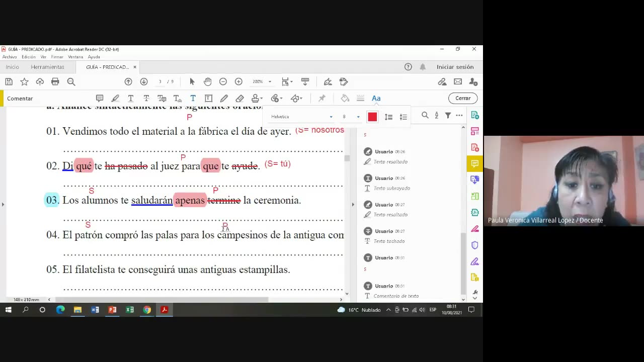Viewport: 644px width, 362px height.
Task: Toggle the keep tool selected pin
Action: tap(322, 98)
